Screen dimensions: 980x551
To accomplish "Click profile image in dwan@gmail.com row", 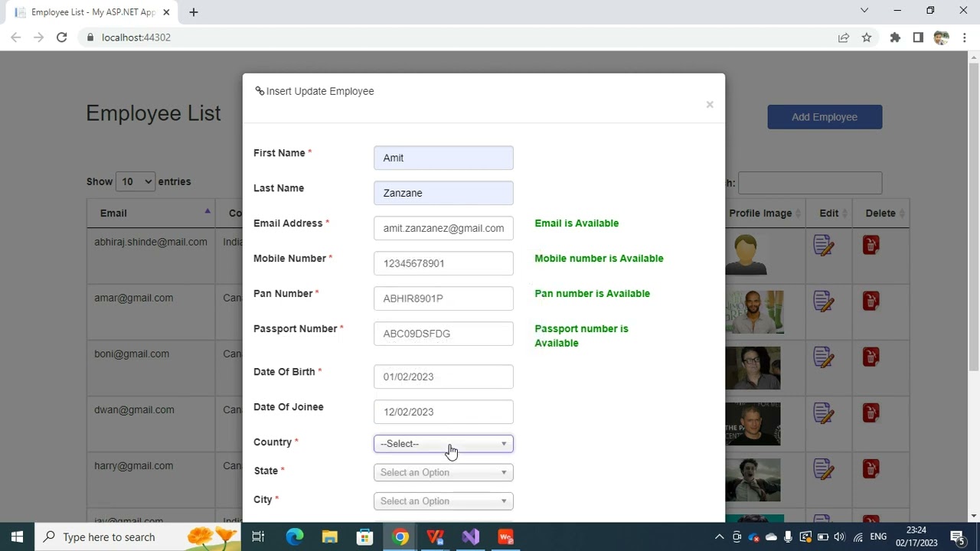I will coord(753,423).
